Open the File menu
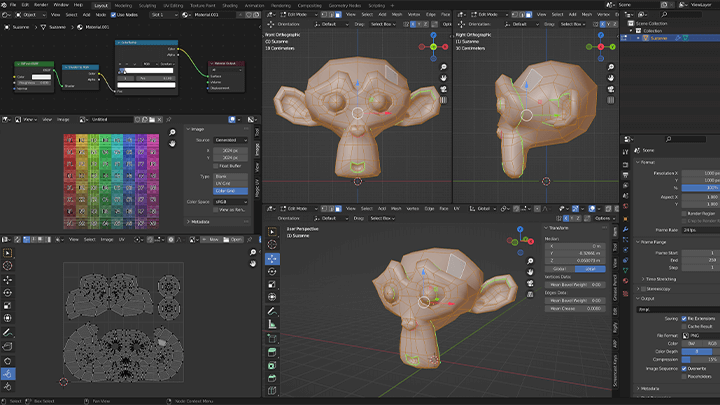 13,5
